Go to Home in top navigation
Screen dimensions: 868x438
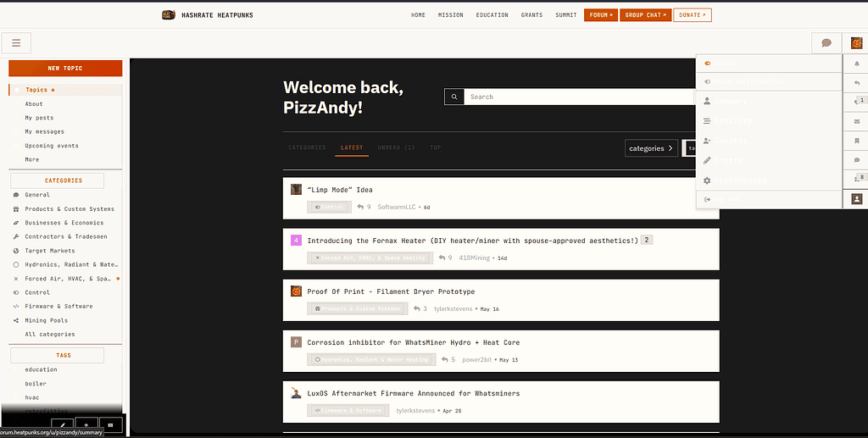(418, 15)
